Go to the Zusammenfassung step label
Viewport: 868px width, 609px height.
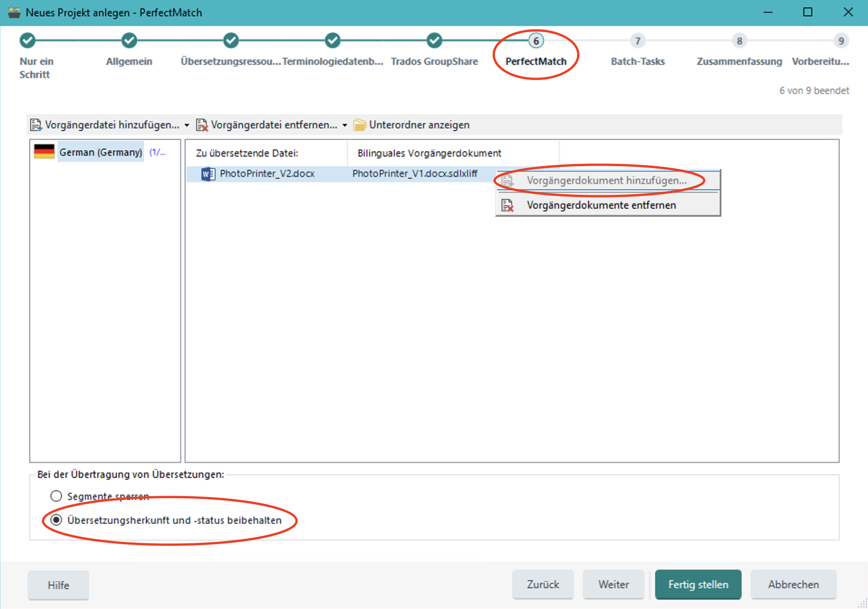739,62
